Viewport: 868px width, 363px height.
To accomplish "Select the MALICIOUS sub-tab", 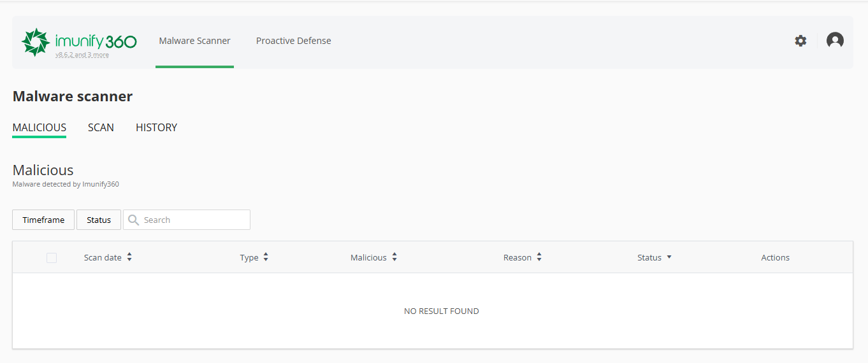I will click(x=40, y=127).
